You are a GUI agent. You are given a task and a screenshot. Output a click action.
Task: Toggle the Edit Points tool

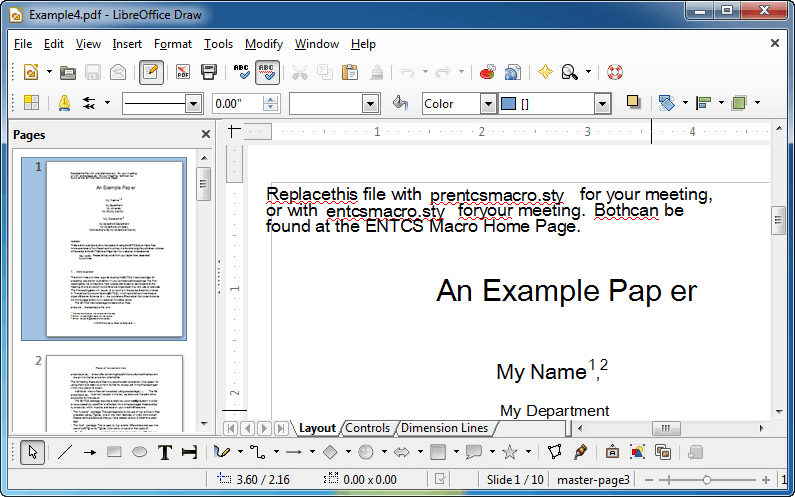[x=555, y=452]
